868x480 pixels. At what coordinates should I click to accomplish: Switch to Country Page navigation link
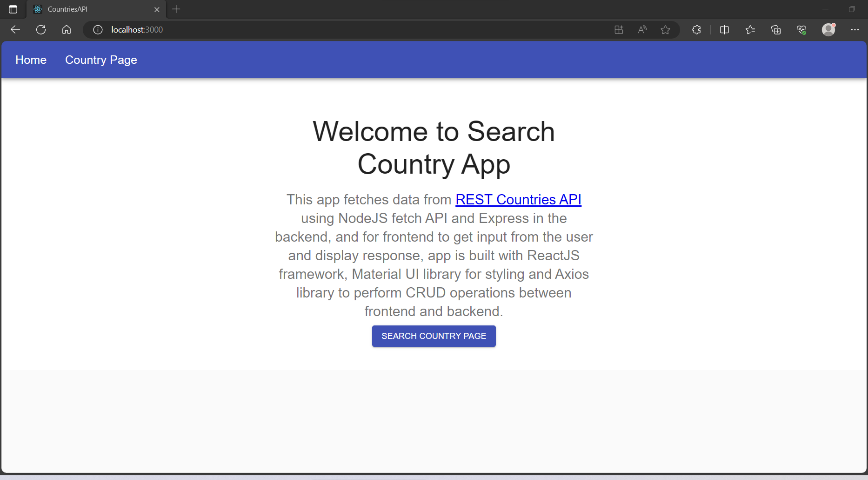101,60
